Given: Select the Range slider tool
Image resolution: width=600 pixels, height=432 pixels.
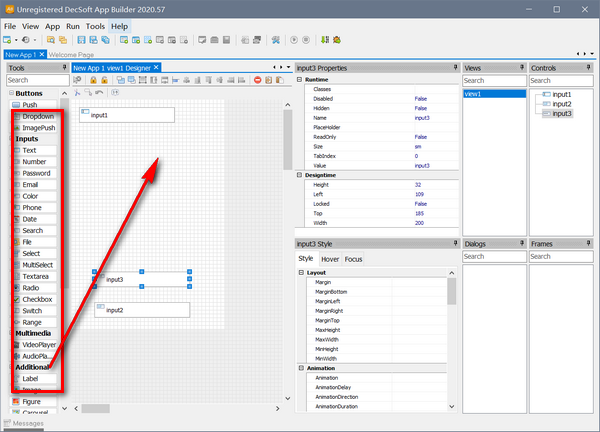Looking at the screenshot, I should click(x=32, y=322).
